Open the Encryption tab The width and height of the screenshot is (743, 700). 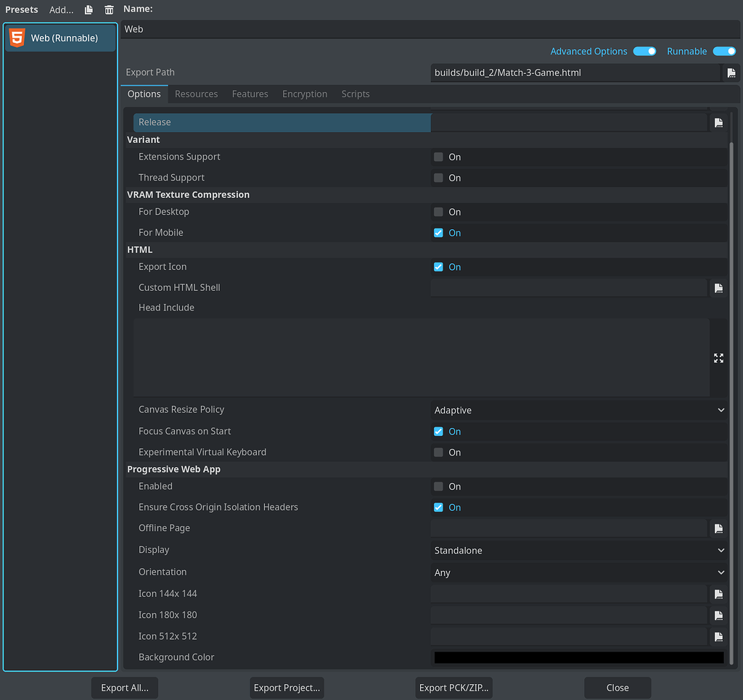tap(305, 94)
